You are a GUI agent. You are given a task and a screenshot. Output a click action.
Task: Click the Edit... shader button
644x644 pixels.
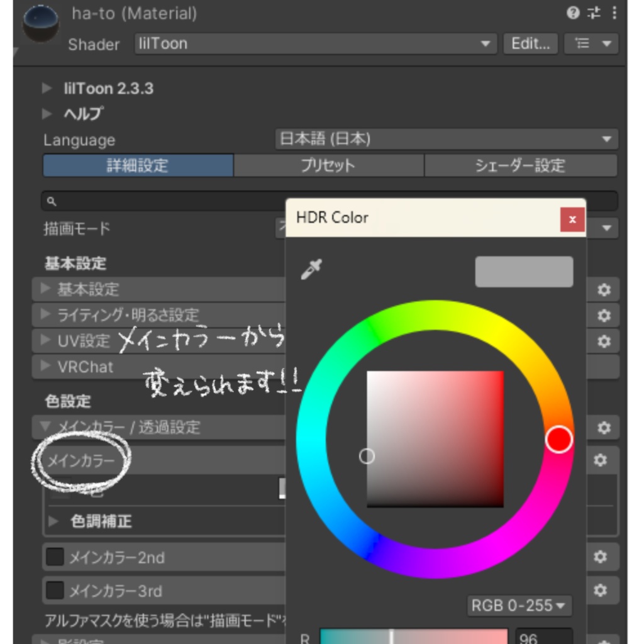pyautogui.click(x=530, y=43)
